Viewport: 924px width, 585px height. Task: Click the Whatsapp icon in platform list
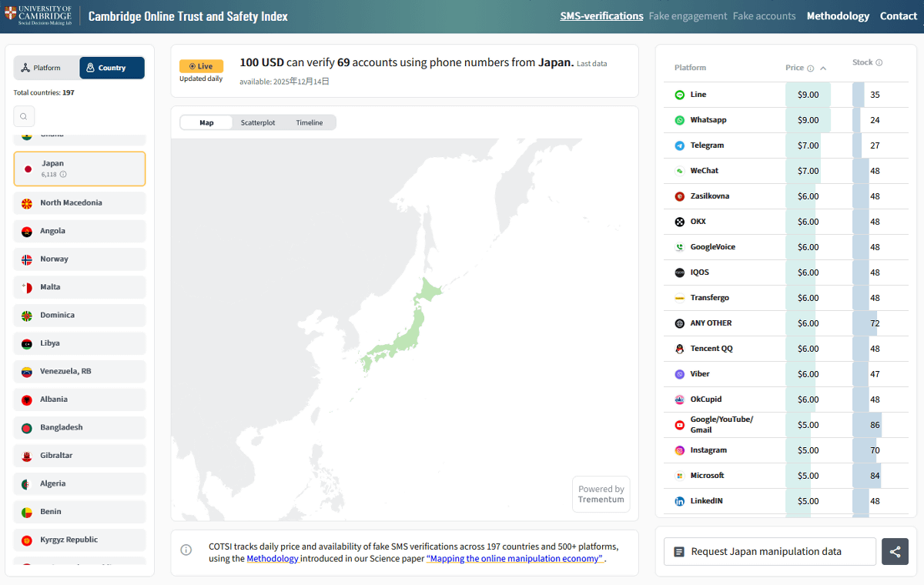click(679, 120)
